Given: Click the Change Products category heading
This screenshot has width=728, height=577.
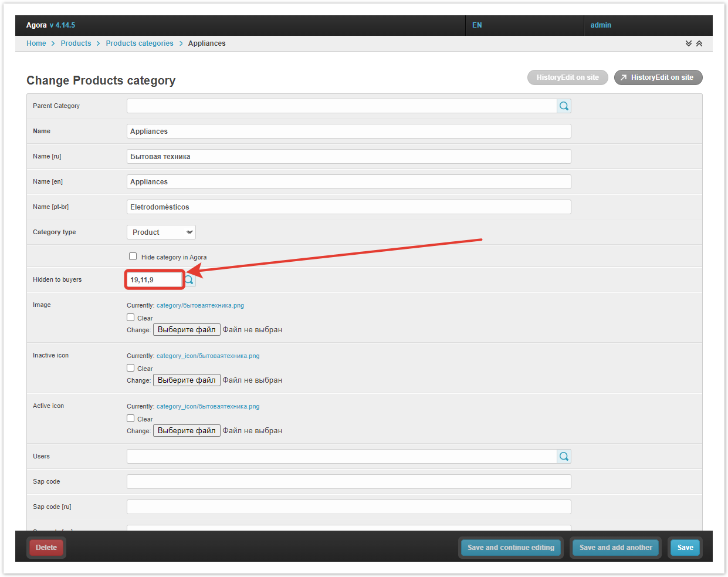Looking at the screenshot, I should [101, 80].
